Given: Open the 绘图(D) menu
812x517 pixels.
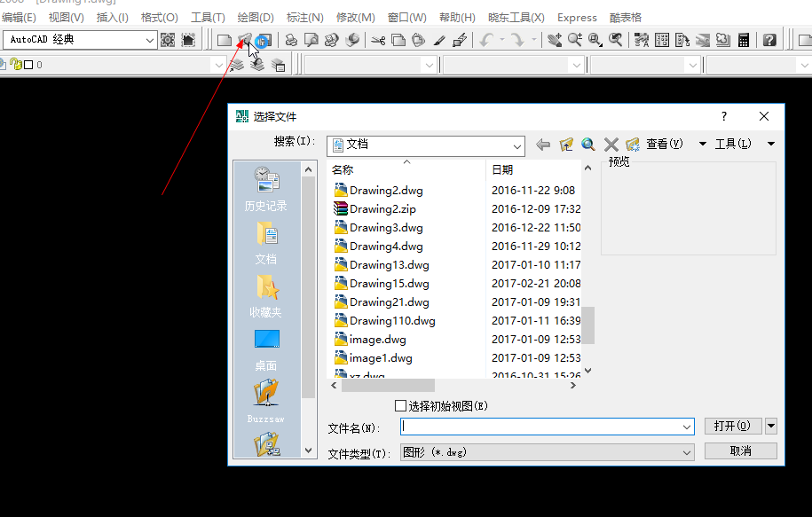Looking at the screenshot, I should (x=256, y=18).
